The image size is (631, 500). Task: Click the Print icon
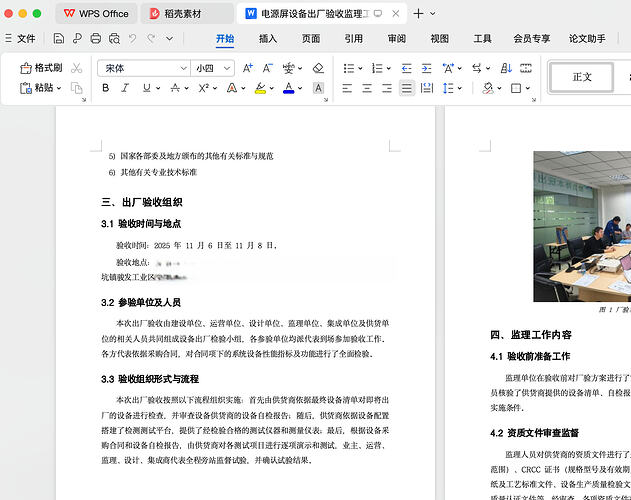tap(95, 39)
